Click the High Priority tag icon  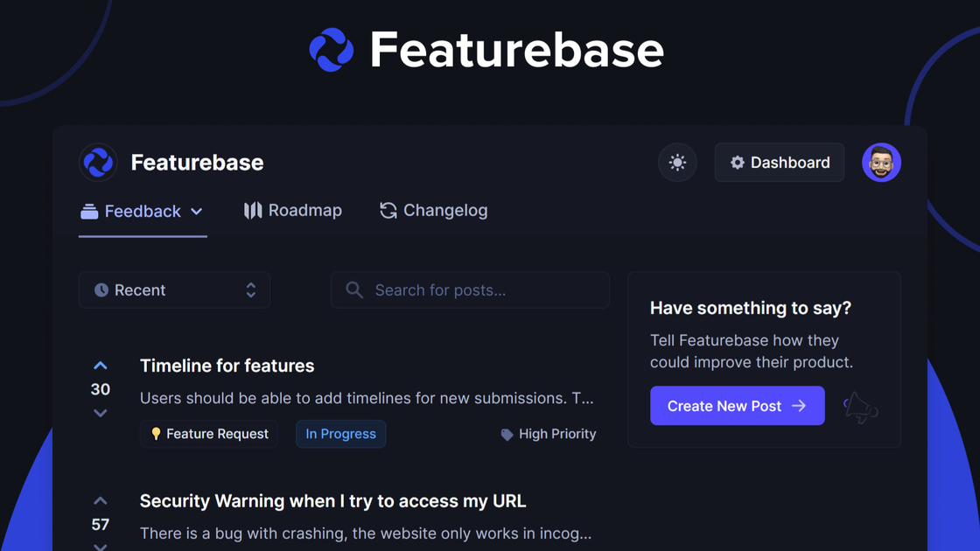(507, 435)
